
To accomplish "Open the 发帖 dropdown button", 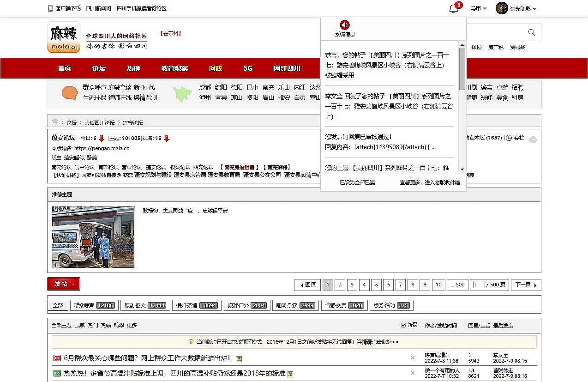I will 64,284.
